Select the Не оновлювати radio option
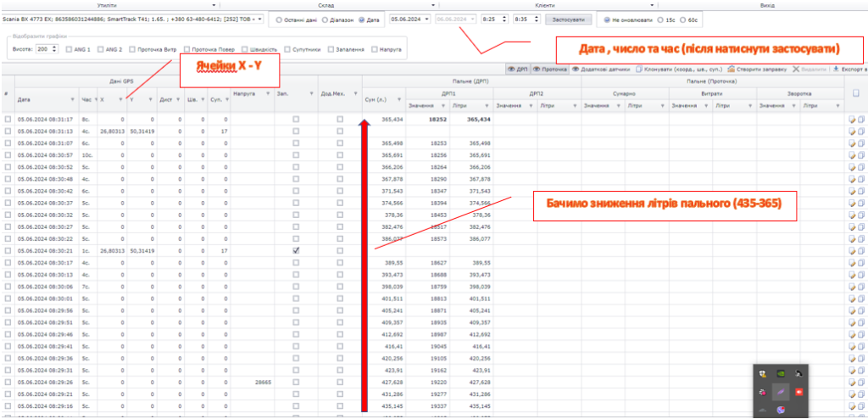868x419 pixels. coord(607,20)
